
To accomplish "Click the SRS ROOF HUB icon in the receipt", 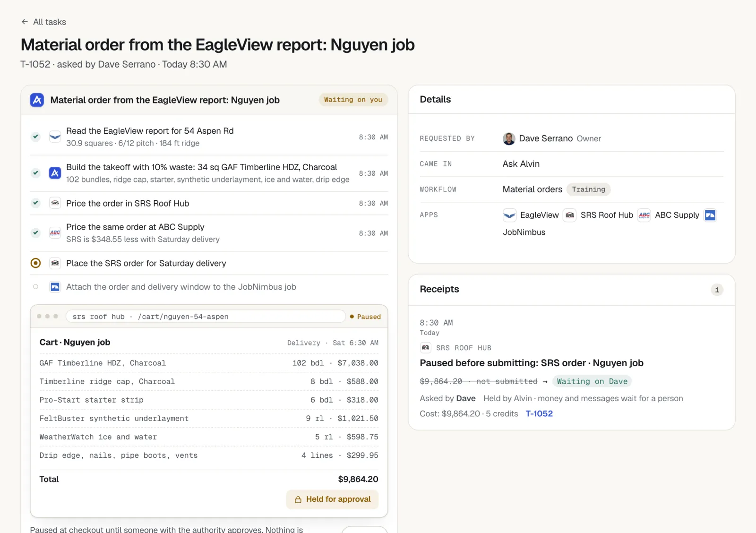I will tap(425, 348).
